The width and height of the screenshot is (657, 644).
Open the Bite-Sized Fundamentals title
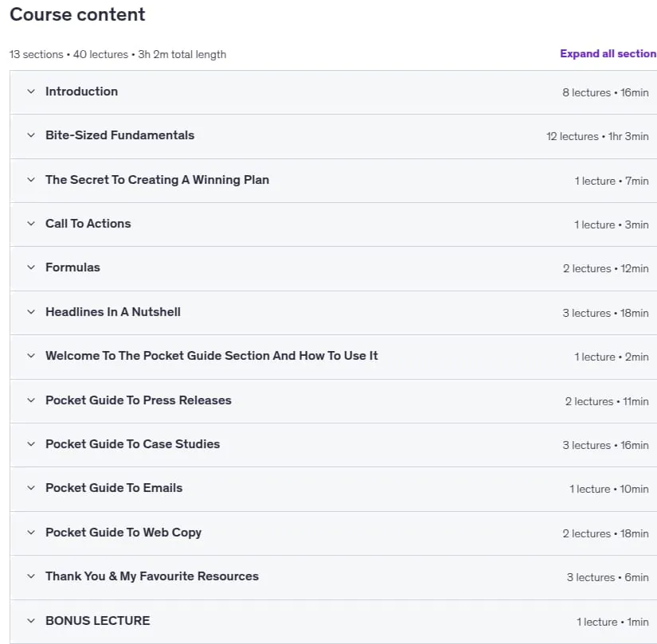[119, 135]
